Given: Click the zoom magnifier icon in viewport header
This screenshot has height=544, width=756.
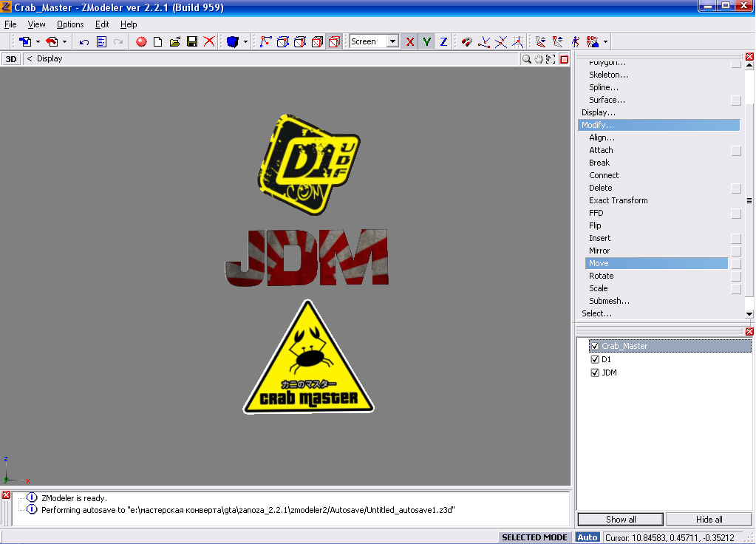Looking at the screenshot, I should (x=526, y=59).
